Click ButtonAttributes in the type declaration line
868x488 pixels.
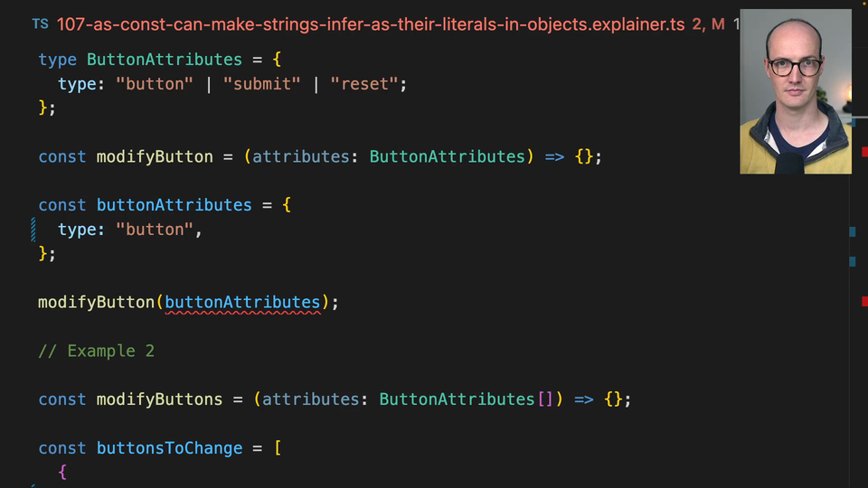click(164, 60)
